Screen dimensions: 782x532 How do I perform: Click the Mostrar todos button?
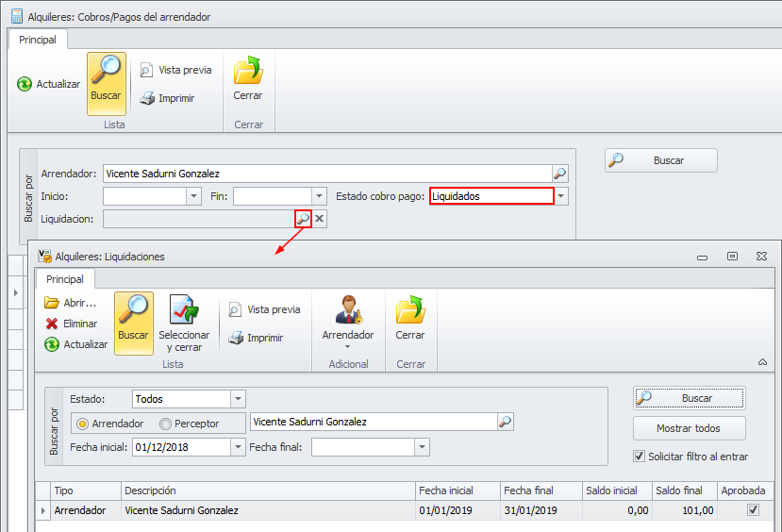[690, 428]
